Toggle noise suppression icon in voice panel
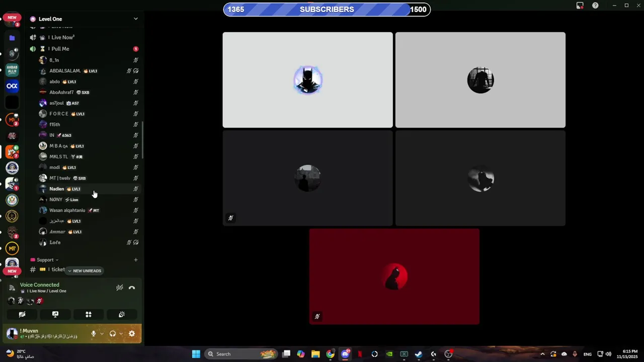This screenshot has width=644, height=362. pos(120,288)
